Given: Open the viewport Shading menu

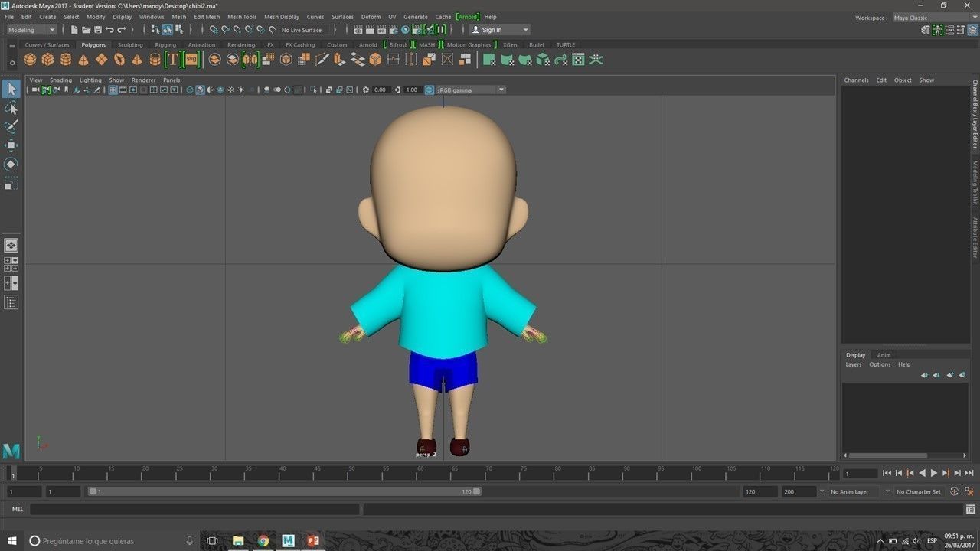Looking at the screenshot, I should click(60, 80).
